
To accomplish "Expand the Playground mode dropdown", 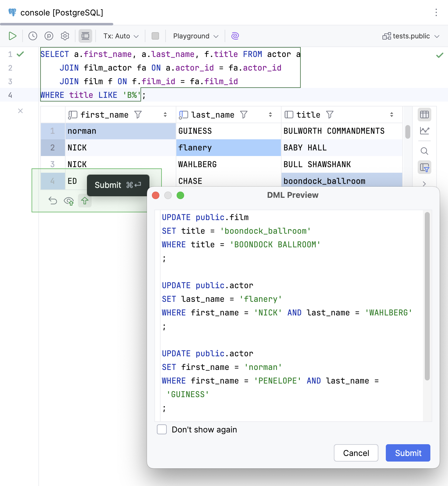I will 196,36.
